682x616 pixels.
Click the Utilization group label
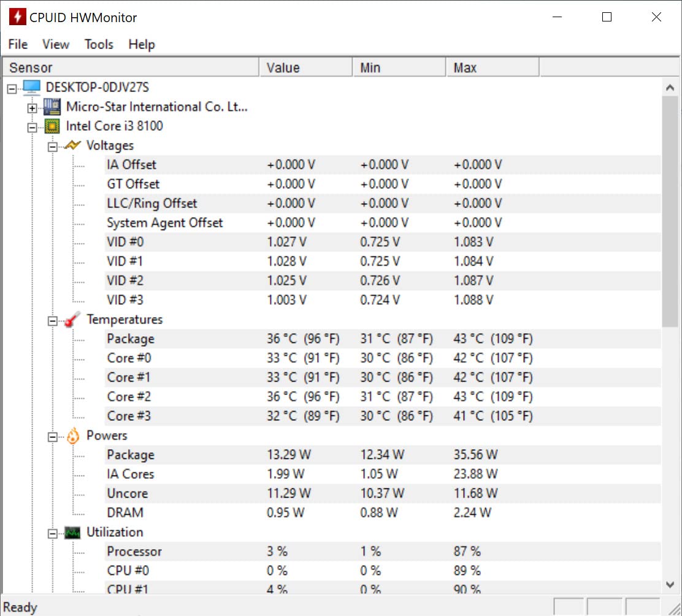115,533
